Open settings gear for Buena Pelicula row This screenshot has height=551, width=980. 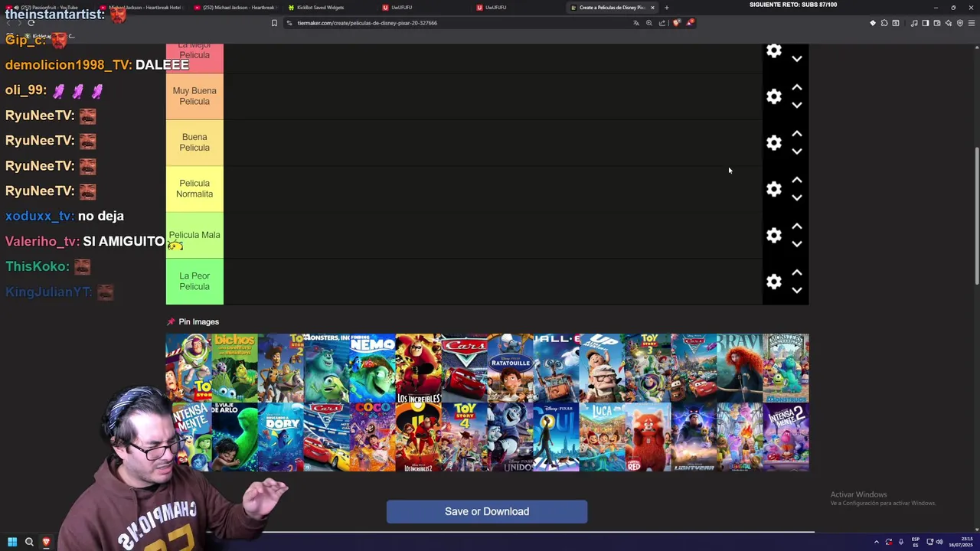(x=774, y=143)
